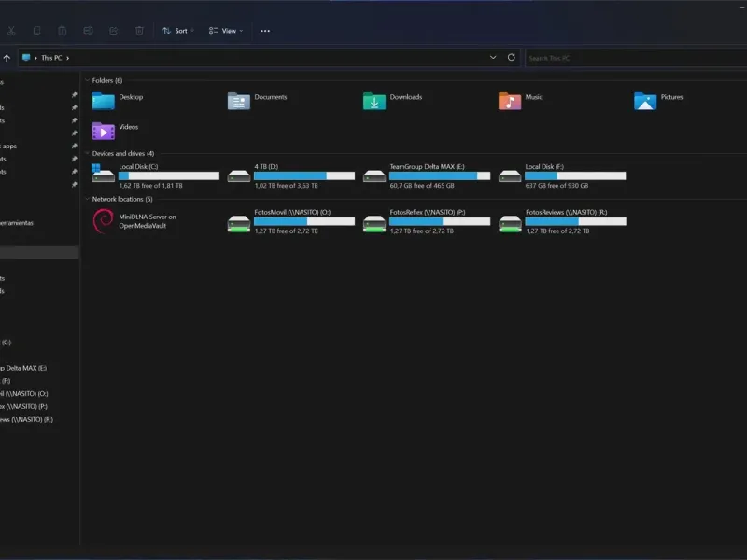Click the Paste icon in toolbar
Screen dimensions: 747x560
coord(63,31)
